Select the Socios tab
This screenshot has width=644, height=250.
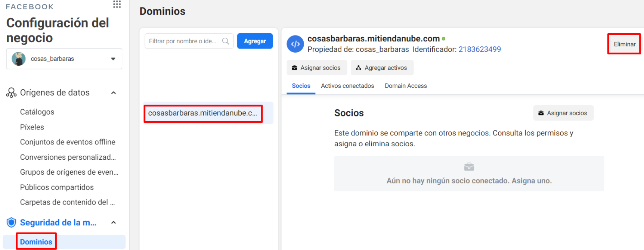click(301, 86)
